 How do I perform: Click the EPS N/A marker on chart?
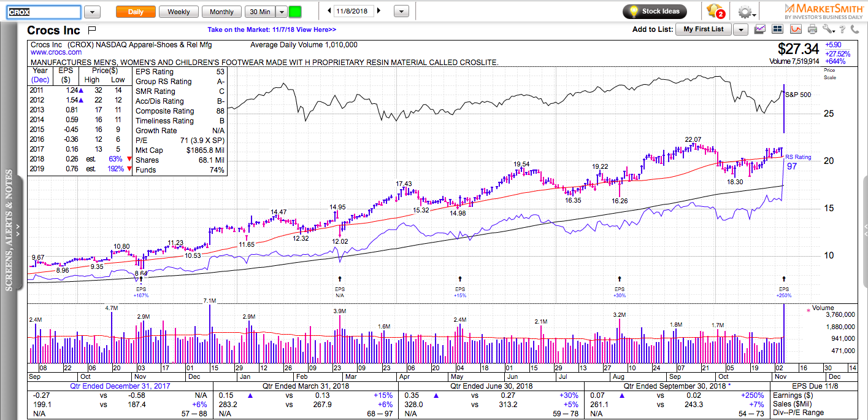(339, 288)
